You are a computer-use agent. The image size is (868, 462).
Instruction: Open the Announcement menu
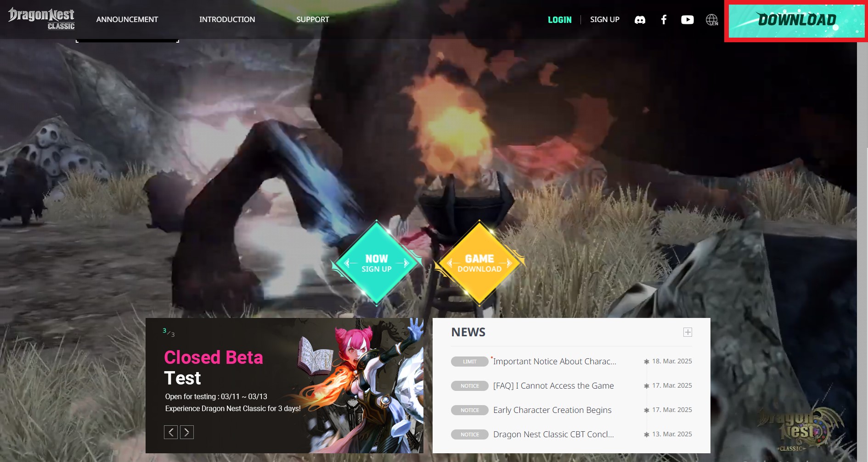(x=127, y=20)
